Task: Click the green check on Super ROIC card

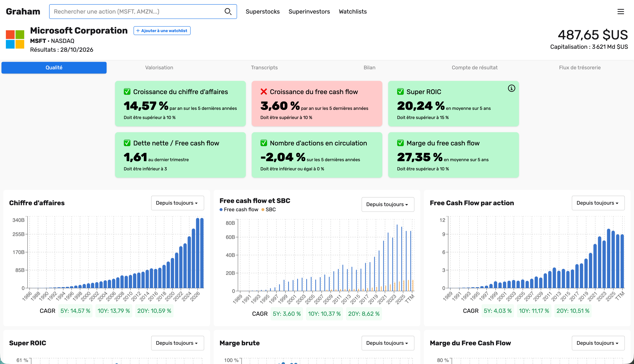Action: pyautogui.click(x=400, y=92)
